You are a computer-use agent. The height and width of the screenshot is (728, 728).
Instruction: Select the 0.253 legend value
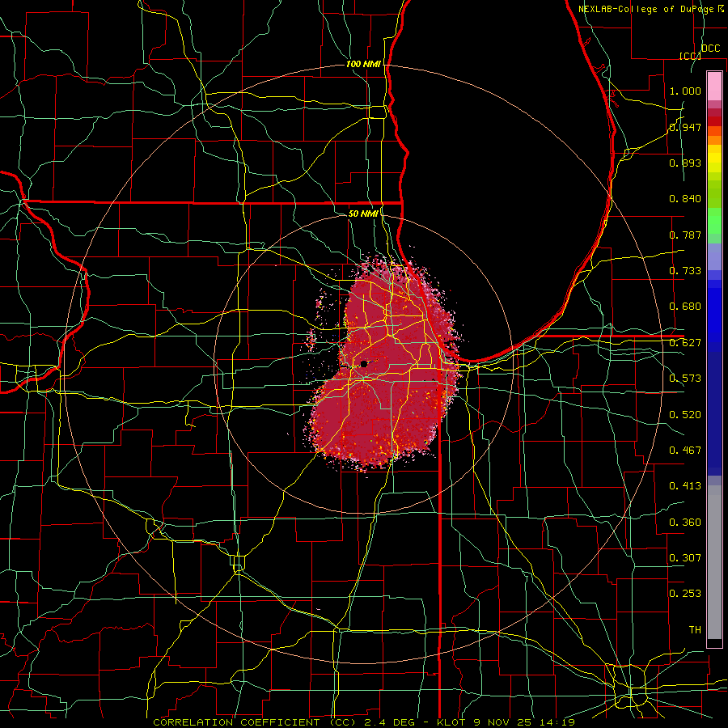[x=685, y=594]
